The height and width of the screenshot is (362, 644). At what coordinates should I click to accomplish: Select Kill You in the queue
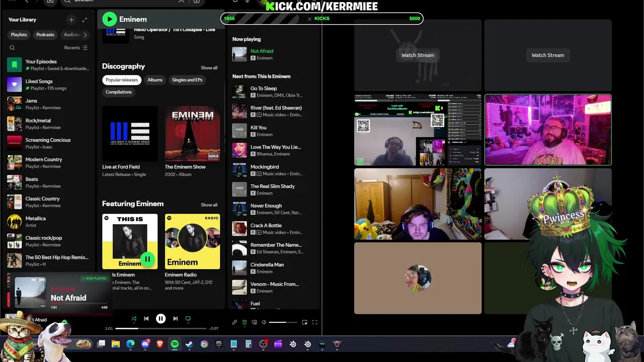274,131
